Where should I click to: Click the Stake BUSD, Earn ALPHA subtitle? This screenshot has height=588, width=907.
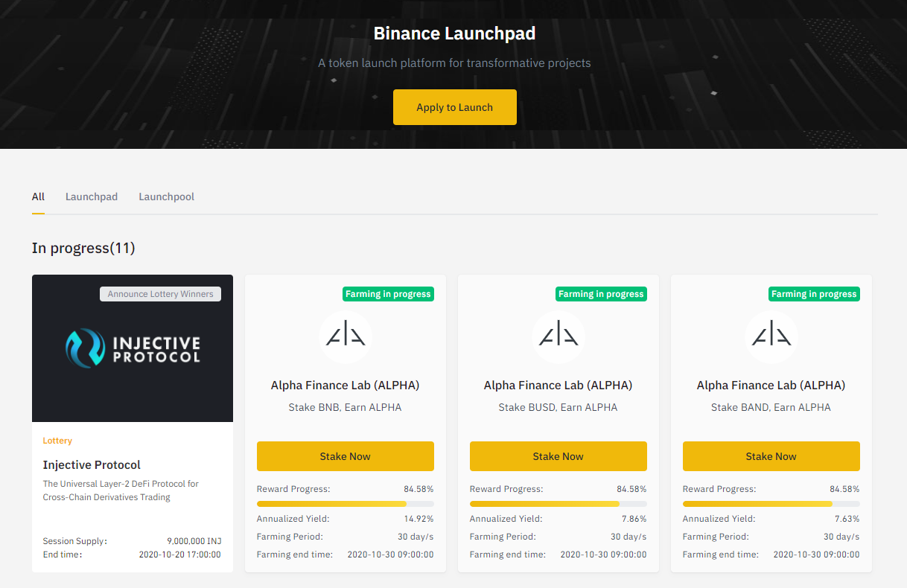[558, 407]
